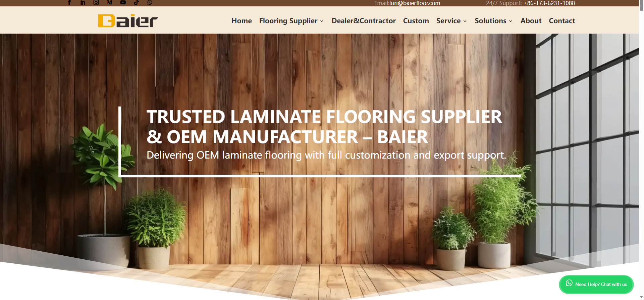Go to the Home menu item
This screenshot has height=300, width=644.
(241, 21)
